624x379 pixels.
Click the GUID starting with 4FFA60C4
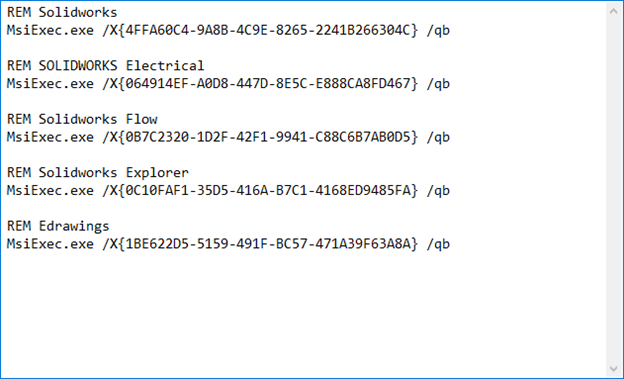pyautogui.click(x=268, y=30)
